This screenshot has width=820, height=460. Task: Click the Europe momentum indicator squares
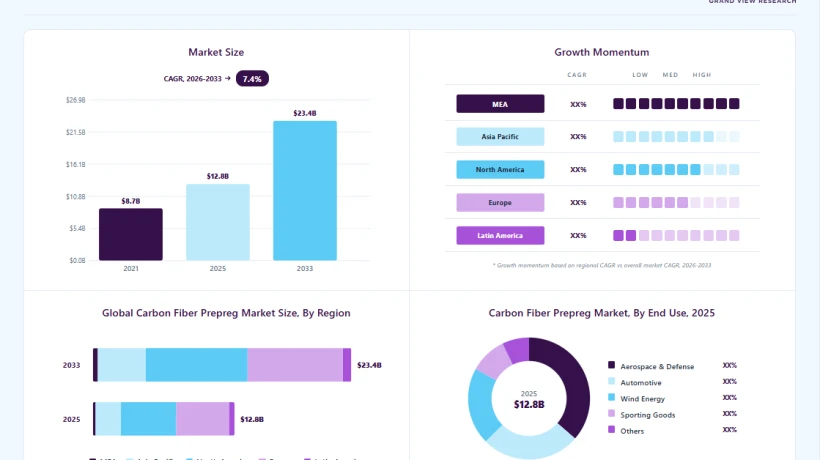click(x=676, y=202)
